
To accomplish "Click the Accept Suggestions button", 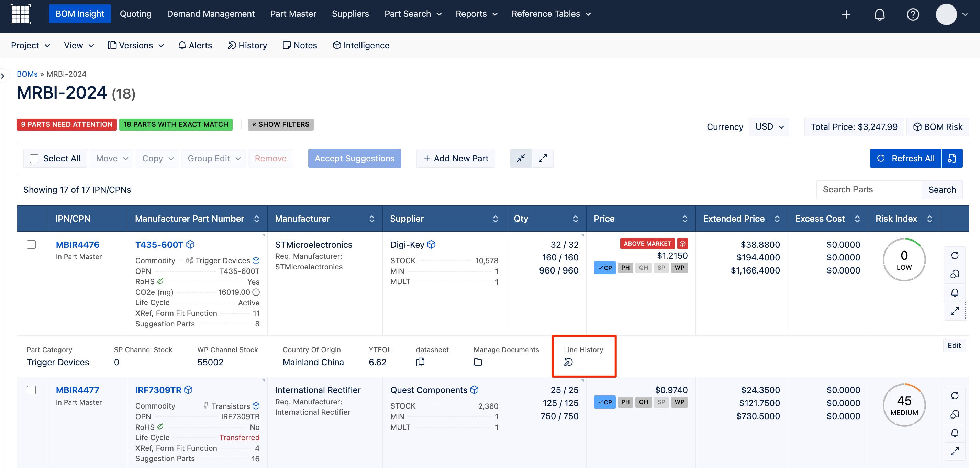I will pyautogui.click(x=355, y=158).
